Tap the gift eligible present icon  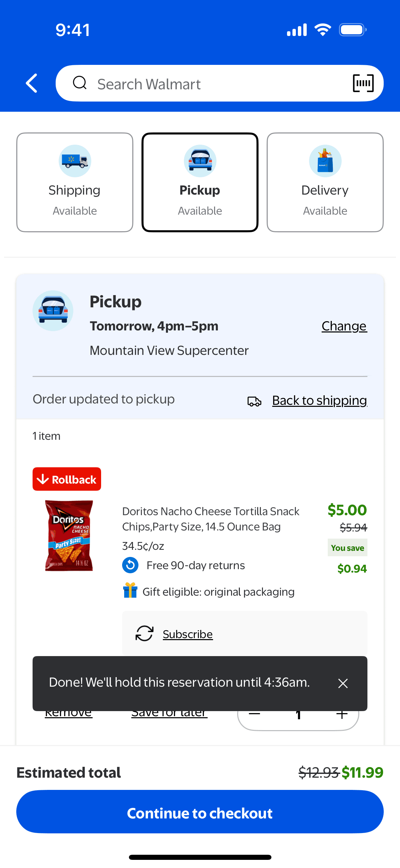pos(130,590)
